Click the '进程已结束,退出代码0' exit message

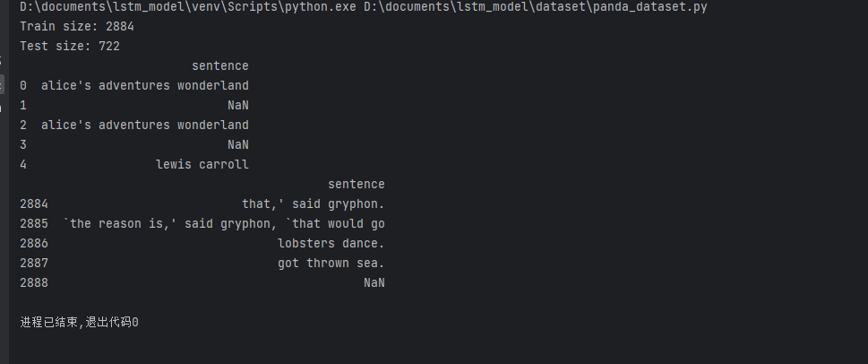pyautogui.click(x=79, y=322)
